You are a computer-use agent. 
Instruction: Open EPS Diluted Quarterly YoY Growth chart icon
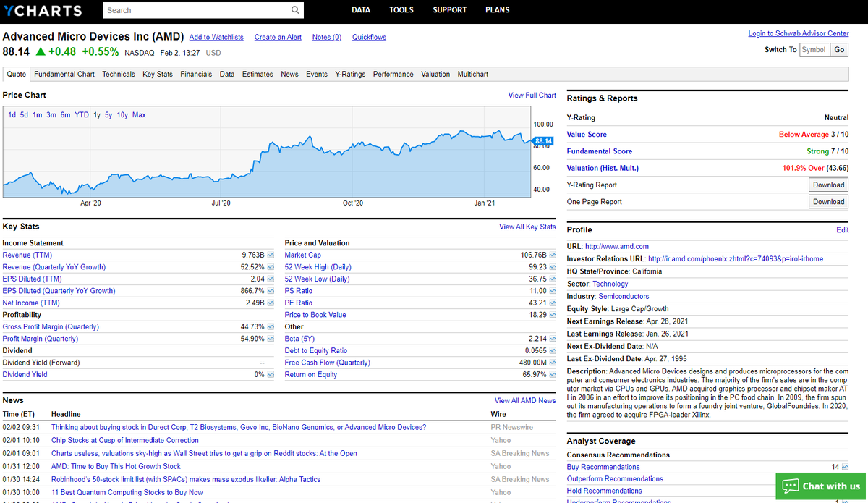point(271,291)
